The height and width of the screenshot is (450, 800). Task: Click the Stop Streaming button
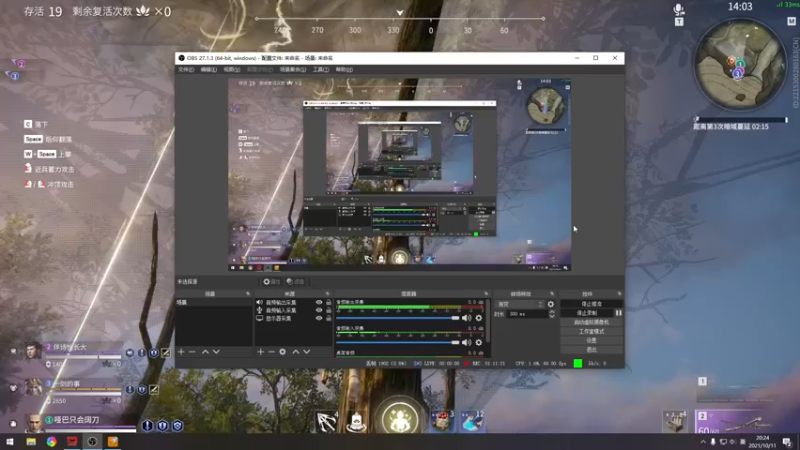(x=591, y=304)
